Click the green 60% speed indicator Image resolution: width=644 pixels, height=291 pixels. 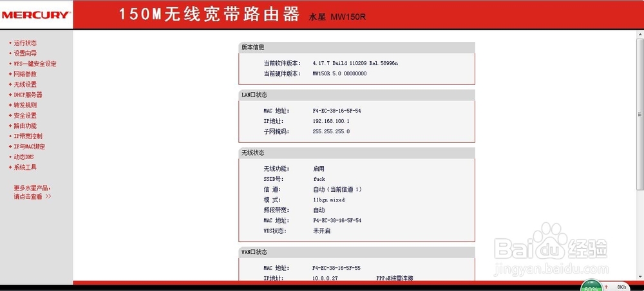point(592,286)
